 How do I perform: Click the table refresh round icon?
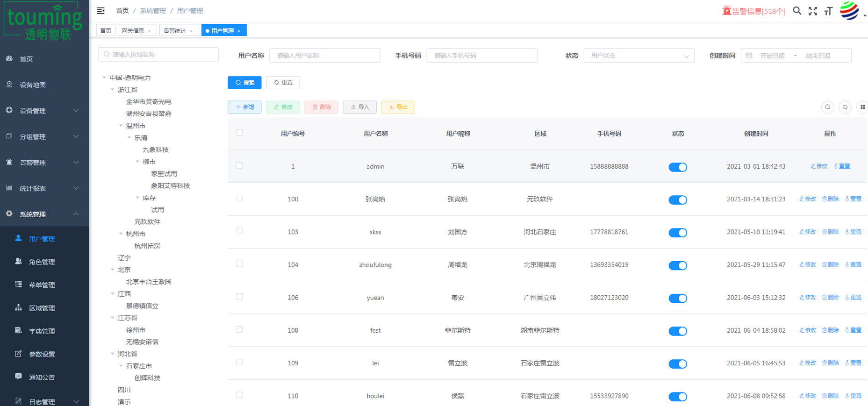coord(845,107)
